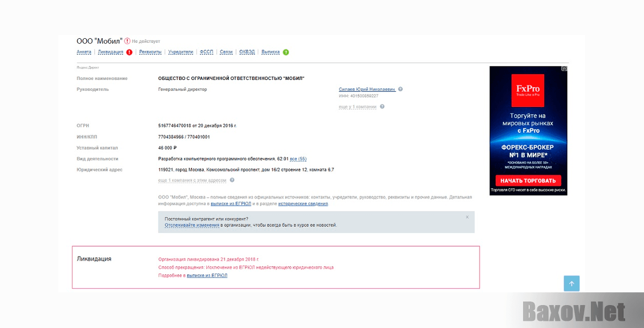Click green help icon next to Выписка
Screen dimensions: 644x328
pos(286,52)
